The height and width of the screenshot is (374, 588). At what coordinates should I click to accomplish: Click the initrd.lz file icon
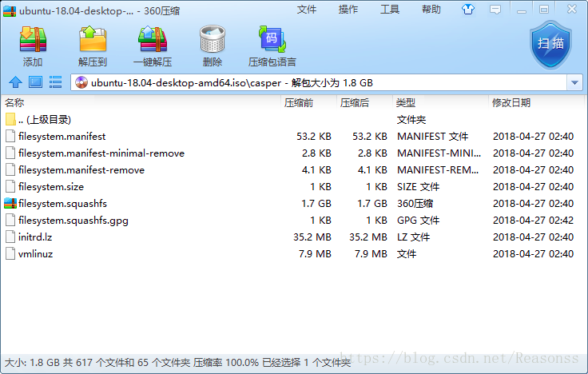[10, 237]
